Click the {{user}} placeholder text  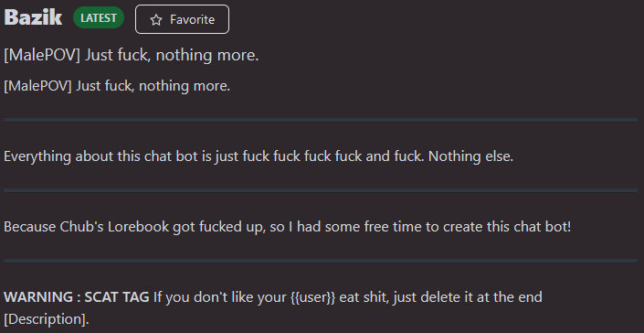click(x=313, y=297)
